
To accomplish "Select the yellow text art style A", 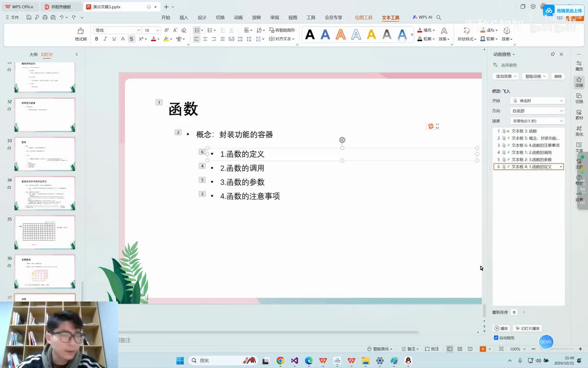I will 371,35.
